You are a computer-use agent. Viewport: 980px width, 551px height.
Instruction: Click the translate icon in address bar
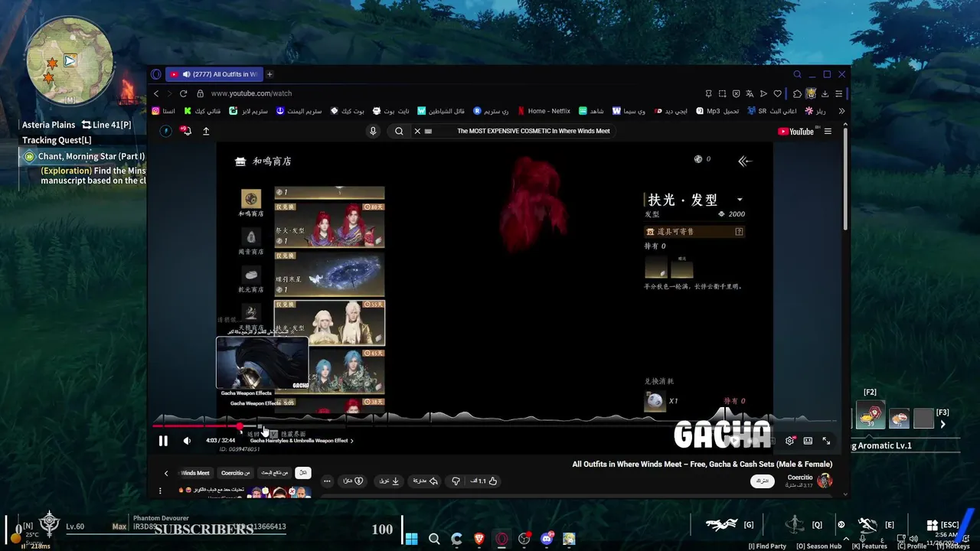point(750,93)
